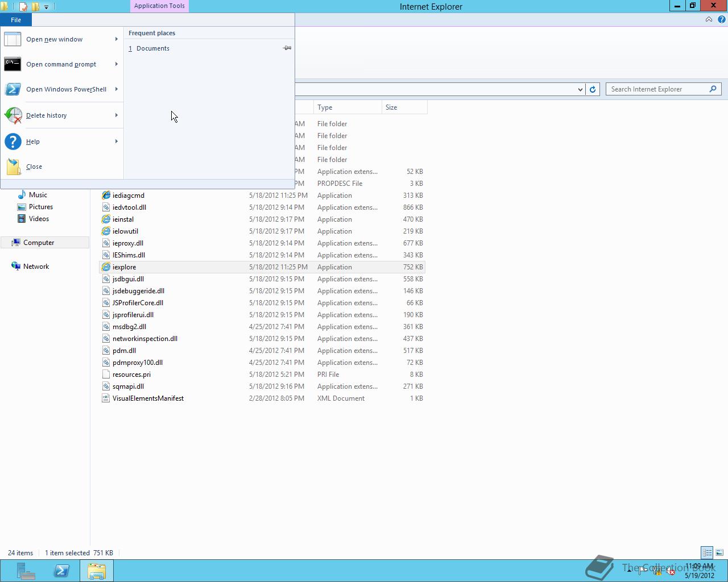Click the network warning tray icon
Image resolution: width=728 pixels, height=582 pixels.
coord(657,571)
